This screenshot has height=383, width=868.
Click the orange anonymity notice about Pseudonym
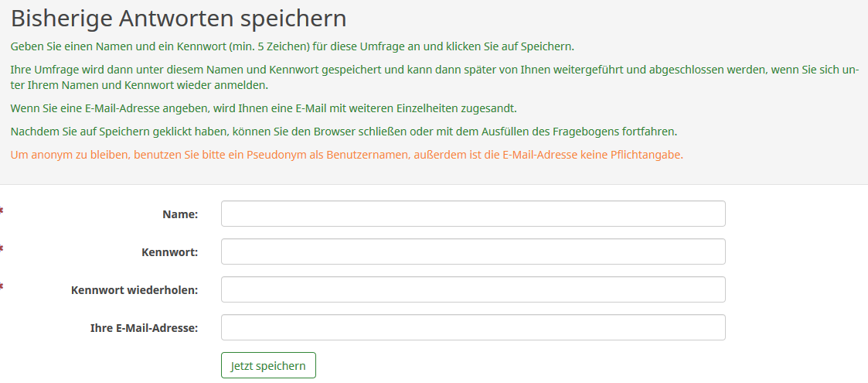[346, 155]
